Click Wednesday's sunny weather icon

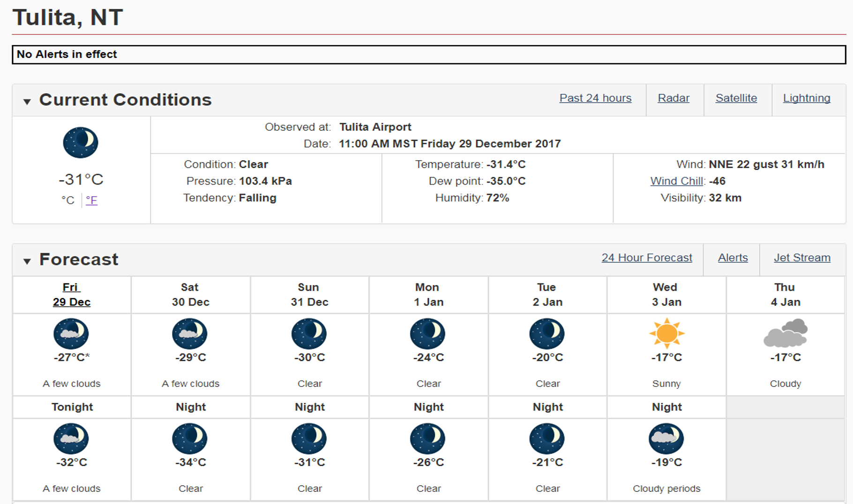(x=666, y=334)
